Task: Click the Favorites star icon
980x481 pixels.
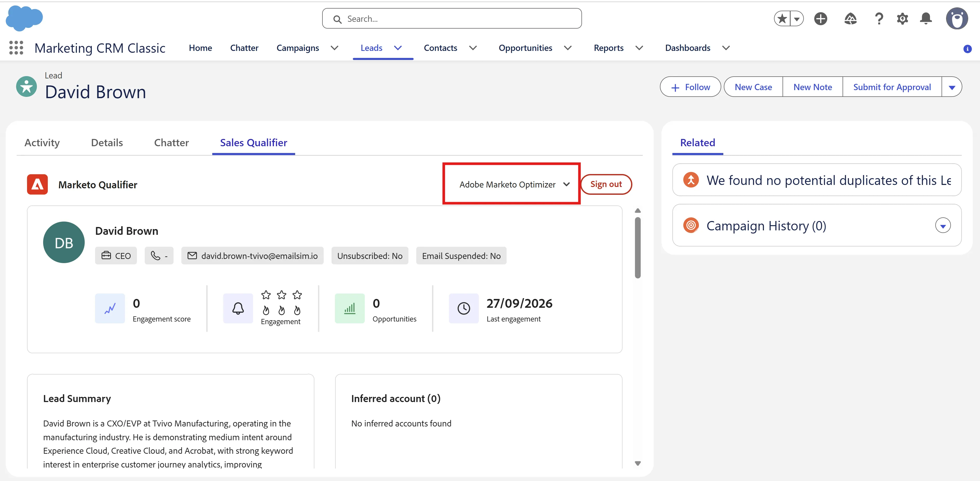Action: point(782,19)
